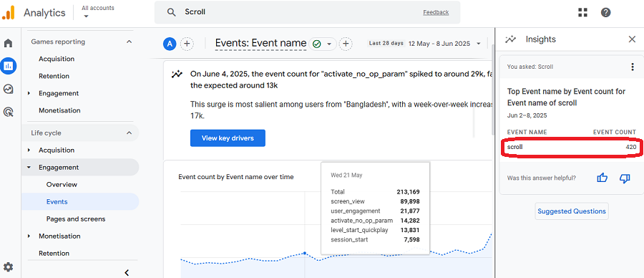Click the user_engagement tooltip row
Screen dimensions: 644x278
coord(375,211)
